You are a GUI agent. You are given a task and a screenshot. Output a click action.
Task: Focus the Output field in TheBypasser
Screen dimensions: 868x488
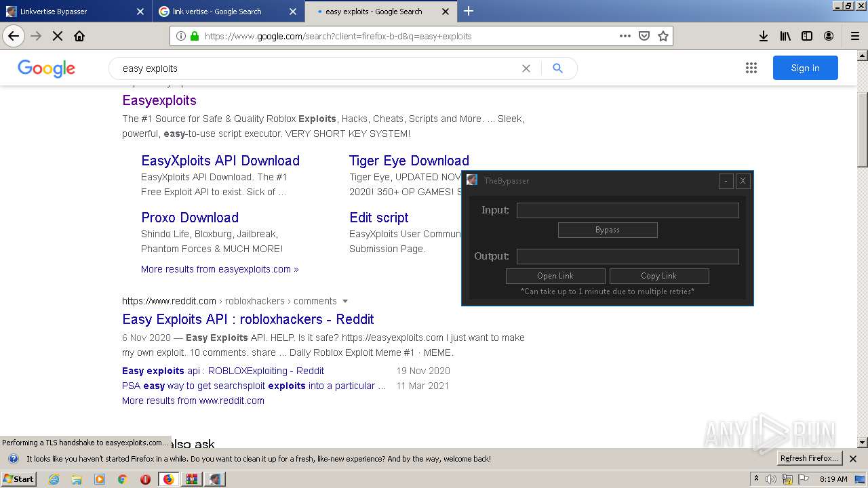coord(628,256)
